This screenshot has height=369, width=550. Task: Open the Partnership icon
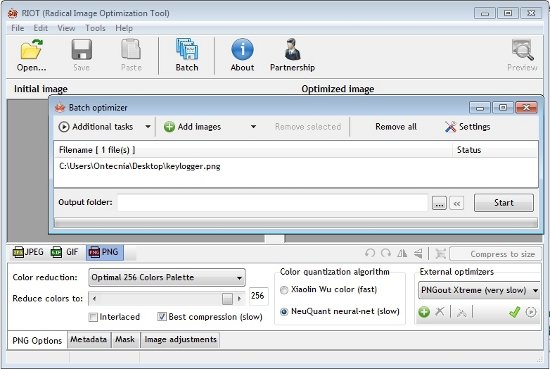292,49
